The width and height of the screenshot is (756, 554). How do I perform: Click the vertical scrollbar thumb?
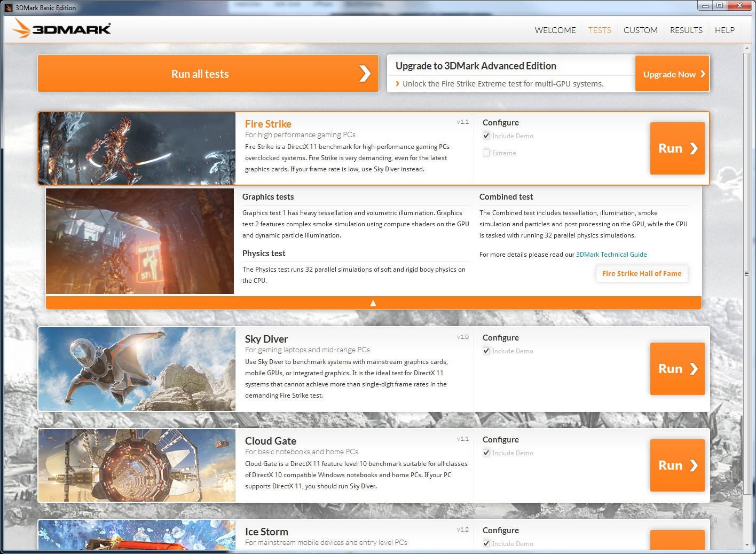[x=747, y=273]
